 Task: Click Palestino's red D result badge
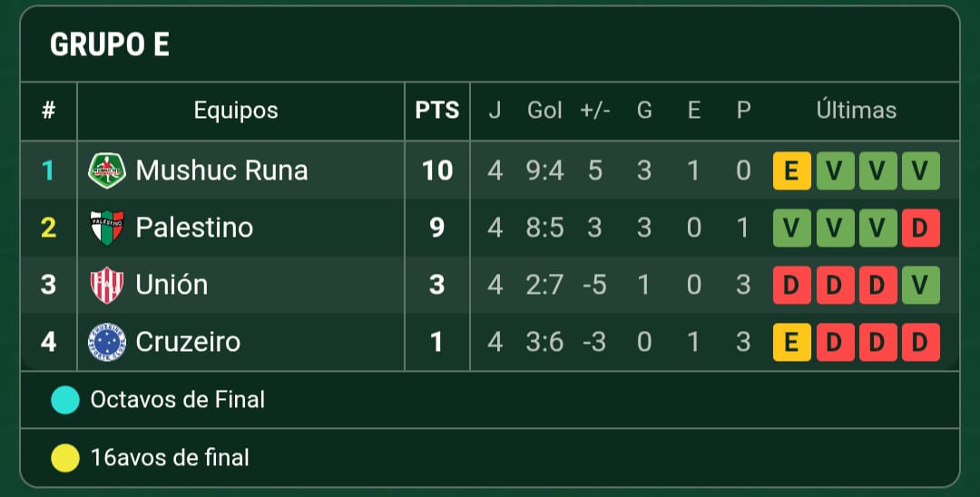920,228
